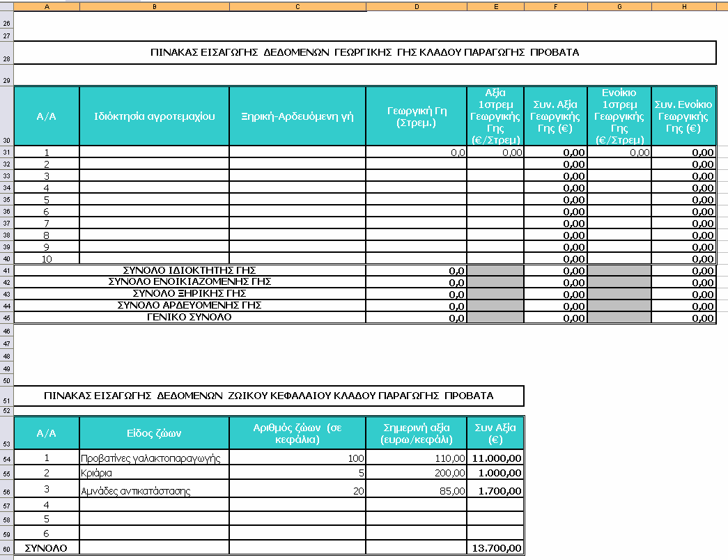Click header Ξηρική-Αρδευόμενη γή
The height and width of the screenshot is (560, 728).
(297, 116)
